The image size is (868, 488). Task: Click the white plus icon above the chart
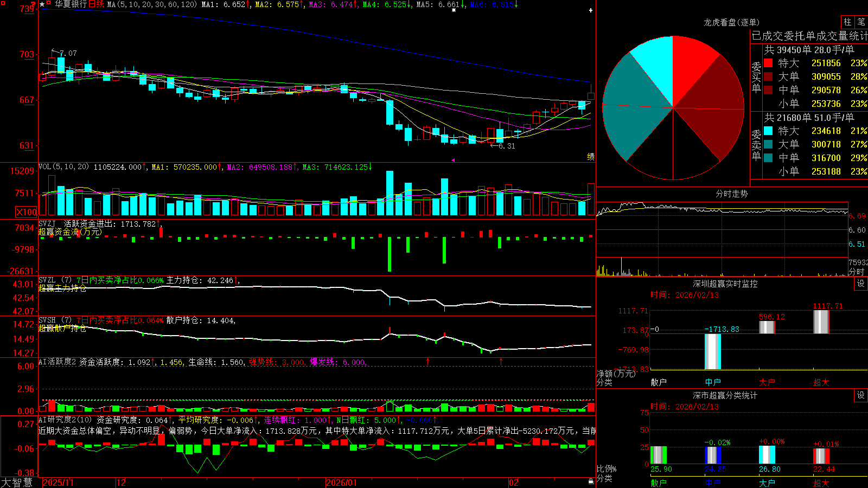click(591, 10)
